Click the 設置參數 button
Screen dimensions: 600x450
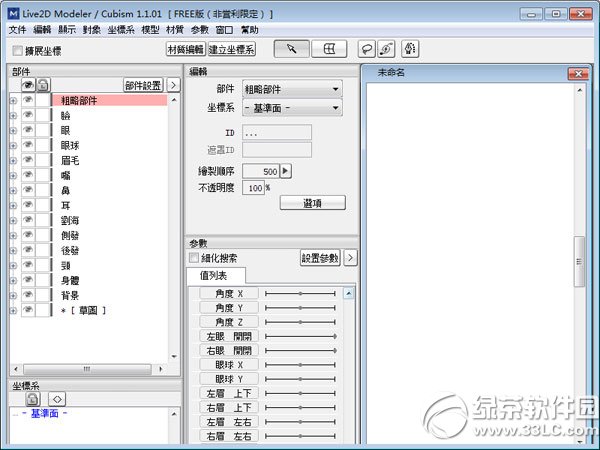(x=320, y=258)
